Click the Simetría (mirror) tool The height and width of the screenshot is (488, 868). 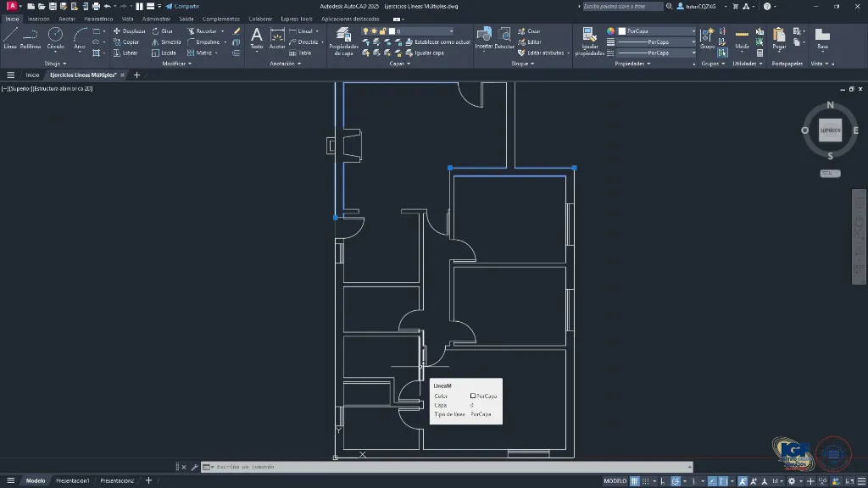tap(166, 42)
